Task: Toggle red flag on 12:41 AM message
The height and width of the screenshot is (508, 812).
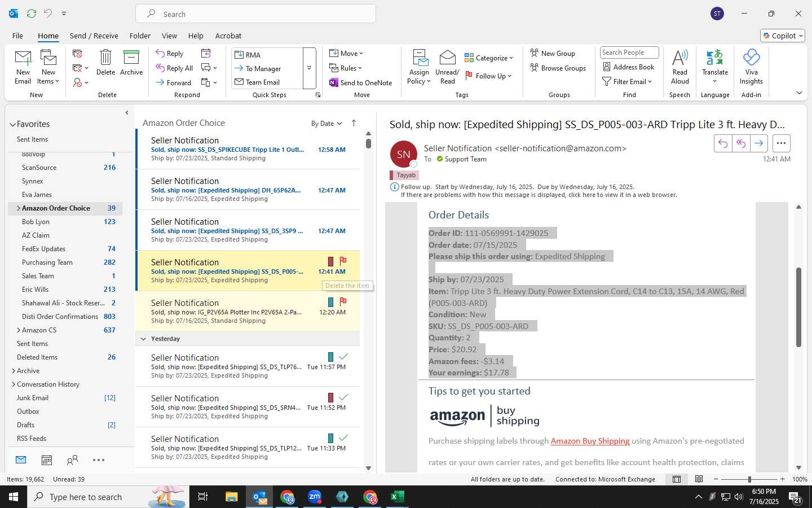Action: pos(343,261)
